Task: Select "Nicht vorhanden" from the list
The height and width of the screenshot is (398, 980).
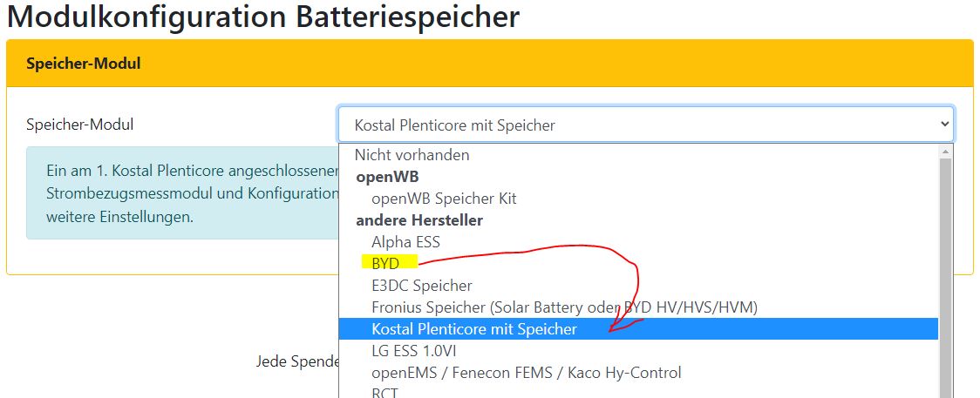Action: click(412, 155)
